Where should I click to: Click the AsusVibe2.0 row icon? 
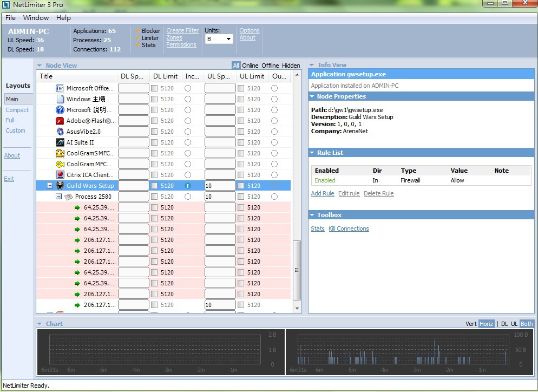point(60,132)
